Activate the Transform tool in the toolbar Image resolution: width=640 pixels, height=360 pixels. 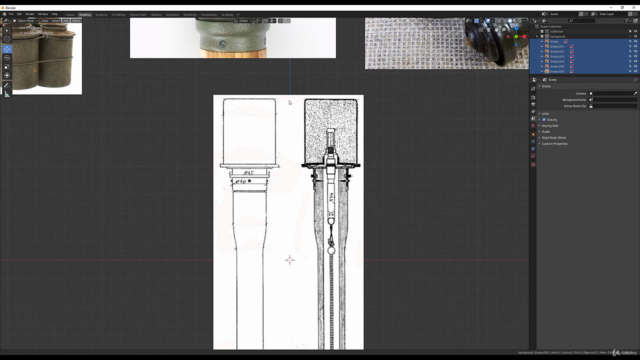[7, 75]
